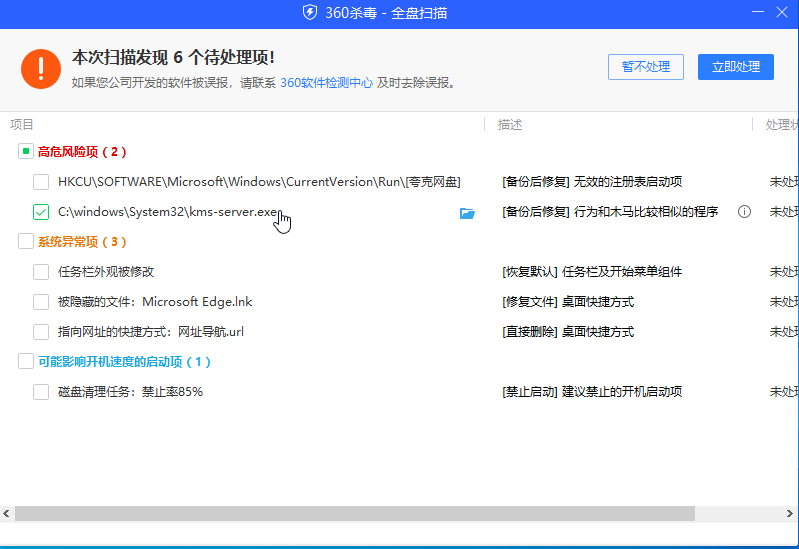
Task: Select the 系统异常项 (3) group label
Action: pos(82,242)
